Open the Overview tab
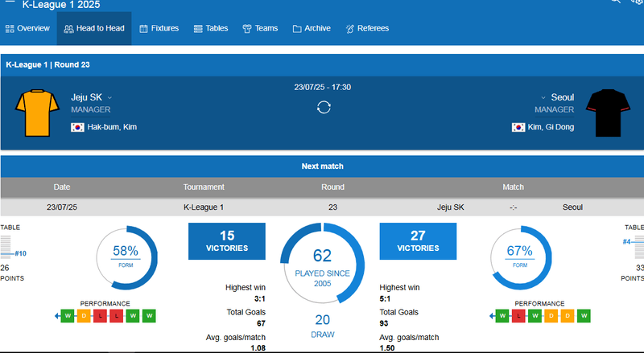 (27, 28)
